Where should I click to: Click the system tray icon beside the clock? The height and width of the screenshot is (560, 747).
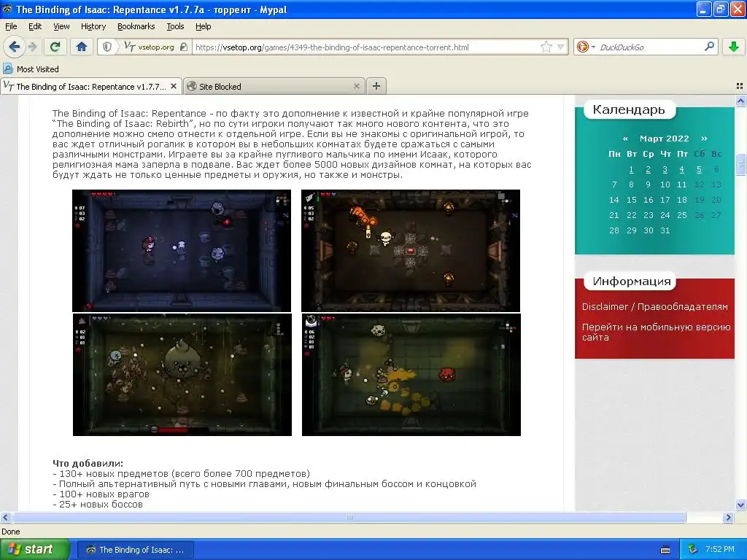(x=692, y=550)
